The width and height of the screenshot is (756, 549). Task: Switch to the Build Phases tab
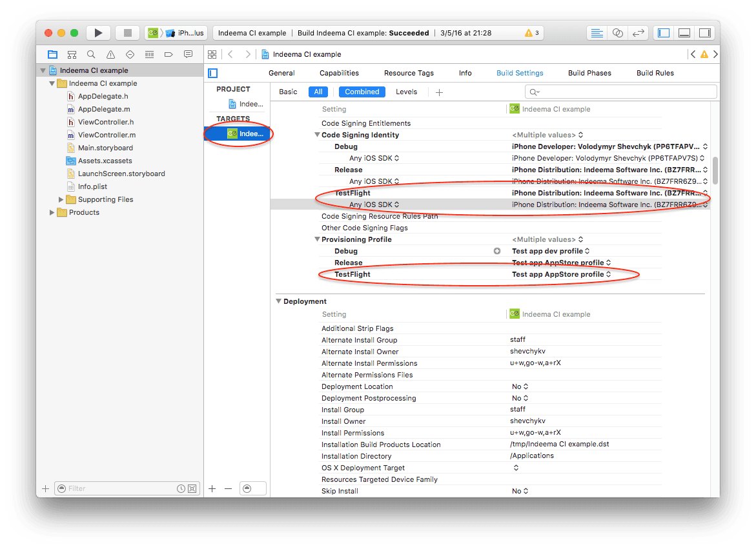tap(589, 73)
